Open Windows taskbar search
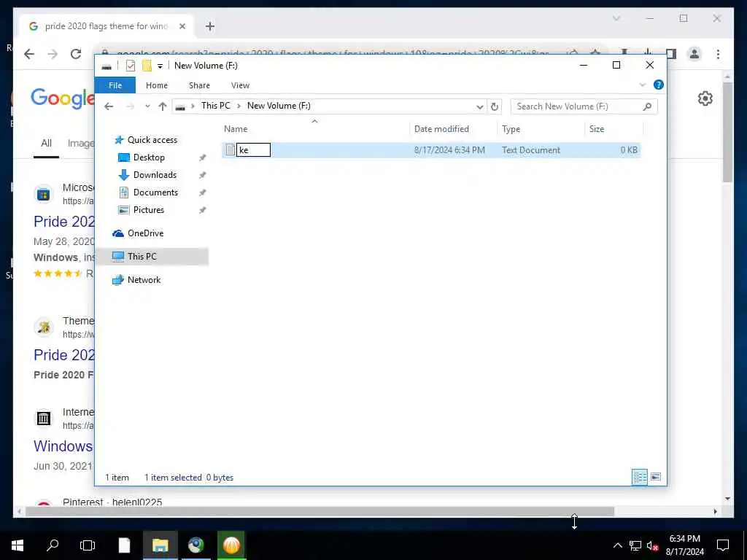This screenshot has width=747, height=560. click(x=53, y=545)
